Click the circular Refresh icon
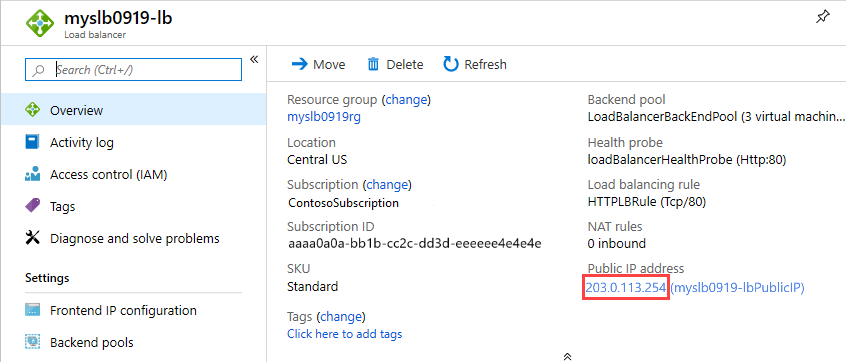 (x=451, y=65)
